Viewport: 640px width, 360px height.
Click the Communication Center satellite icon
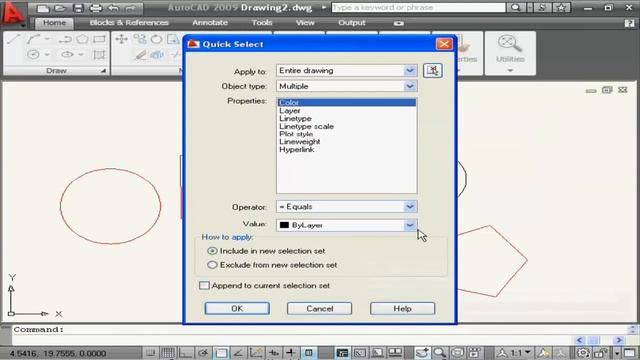tap(542, 8)
